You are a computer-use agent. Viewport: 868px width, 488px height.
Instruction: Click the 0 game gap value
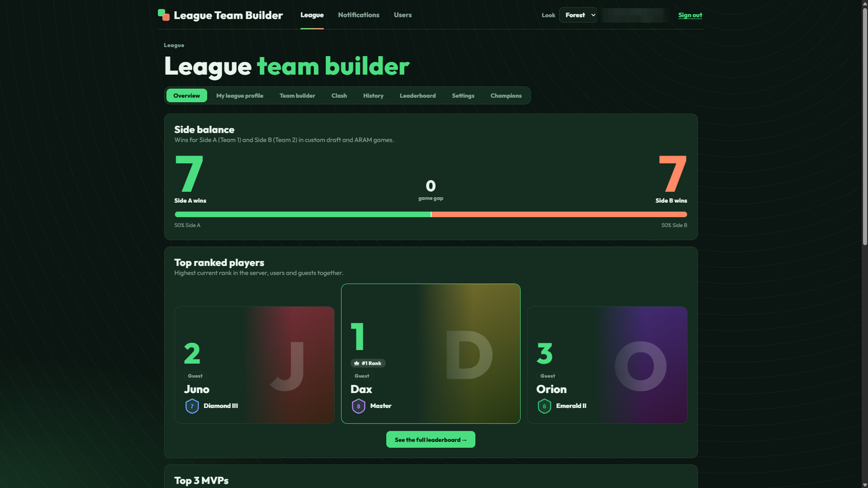[x=431, y=186]
